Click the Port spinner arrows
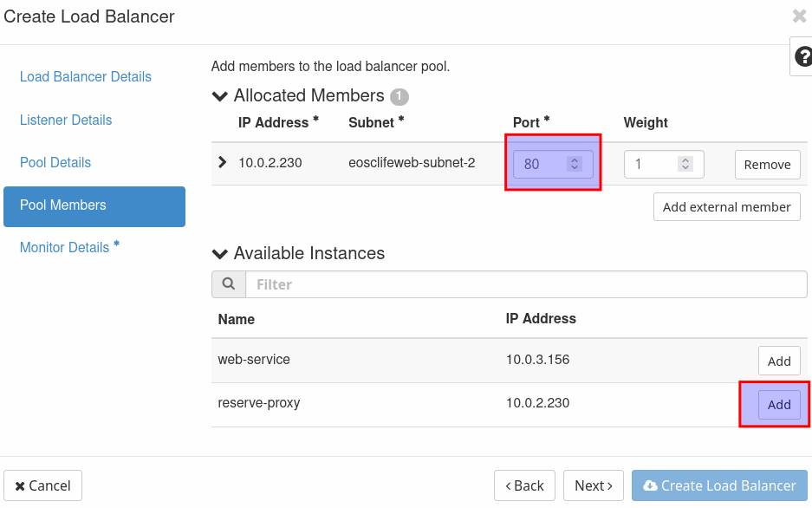The width and height of the screenshot is (812, 508). (x=574, y=164)
